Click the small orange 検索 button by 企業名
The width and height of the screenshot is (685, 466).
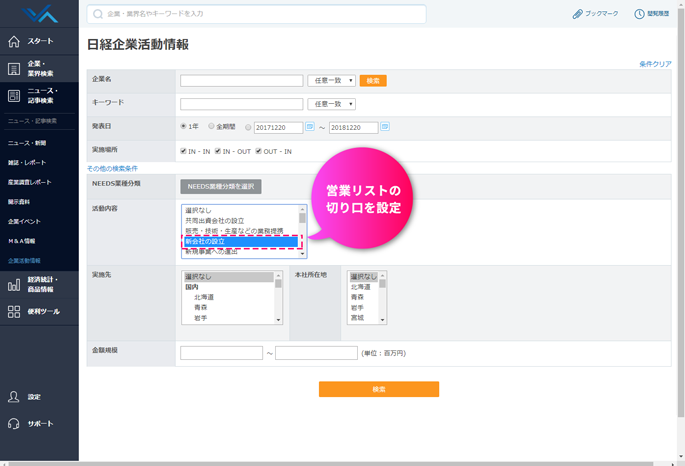click(x=373, y=81)
